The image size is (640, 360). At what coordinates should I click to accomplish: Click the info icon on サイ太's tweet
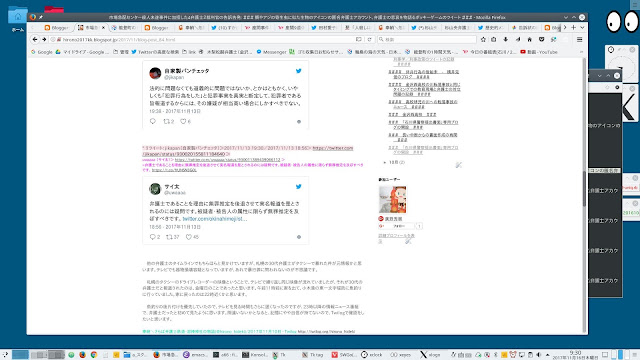click(299, 237)
